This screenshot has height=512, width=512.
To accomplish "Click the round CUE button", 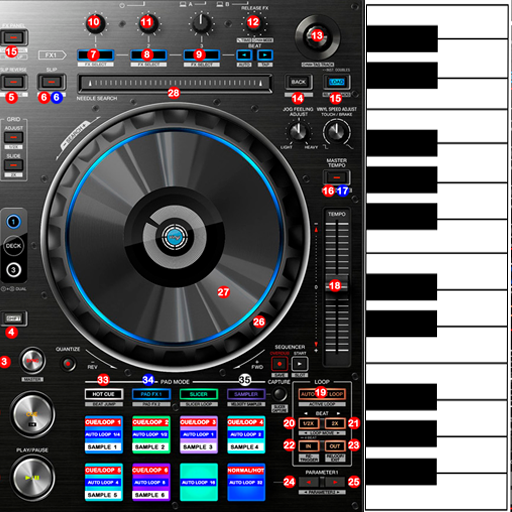I will click(32, 414).
